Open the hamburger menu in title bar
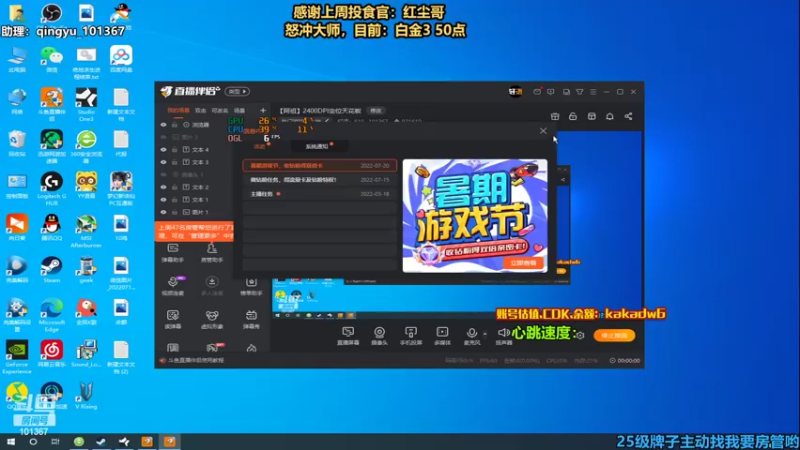The width and height of the screenshot is (800, 450). pyautogui.click(x=593, y=92)
